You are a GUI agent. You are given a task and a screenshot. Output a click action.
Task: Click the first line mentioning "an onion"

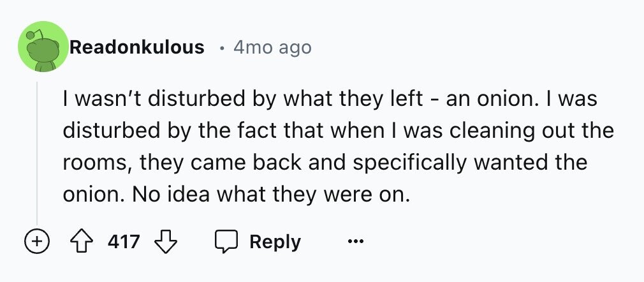click(329, 100)
